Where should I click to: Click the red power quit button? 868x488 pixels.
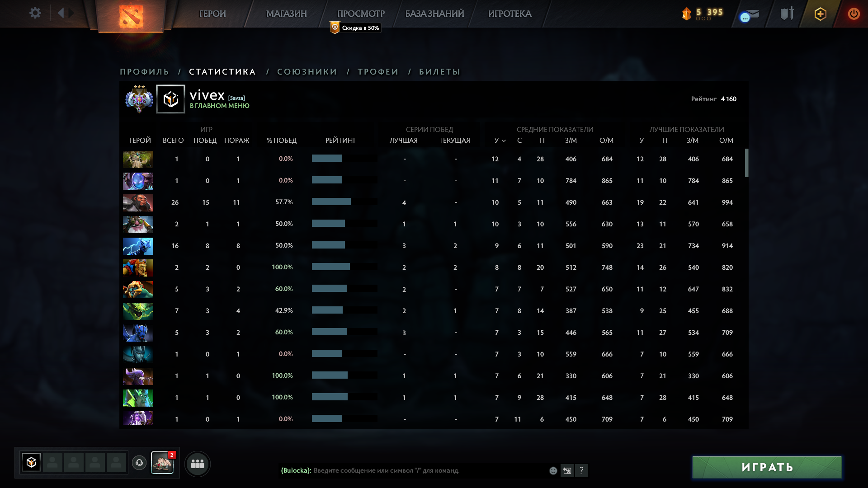click(854, 14)
